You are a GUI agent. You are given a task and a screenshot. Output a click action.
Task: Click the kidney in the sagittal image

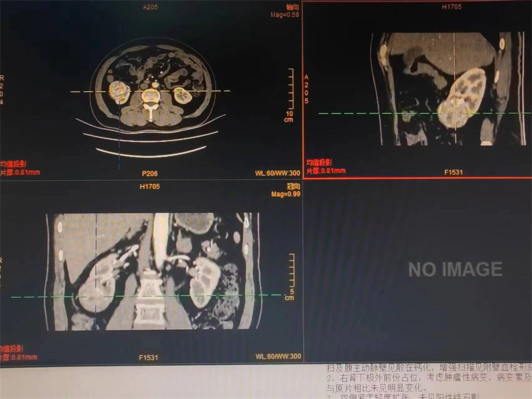click(462, 98)
